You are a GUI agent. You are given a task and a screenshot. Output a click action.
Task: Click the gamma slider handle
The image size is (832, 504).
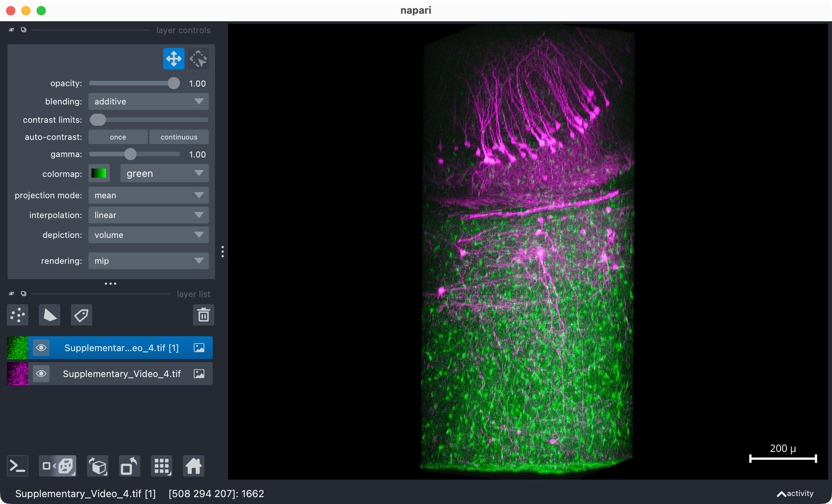130,154
